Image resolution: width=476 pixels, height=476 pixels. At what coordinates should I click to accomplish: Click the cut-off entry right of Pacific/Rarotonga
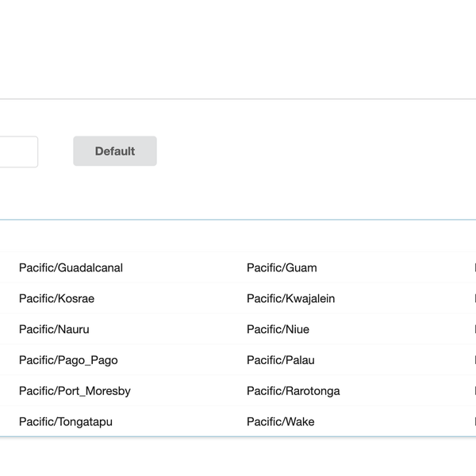(474, 391)
